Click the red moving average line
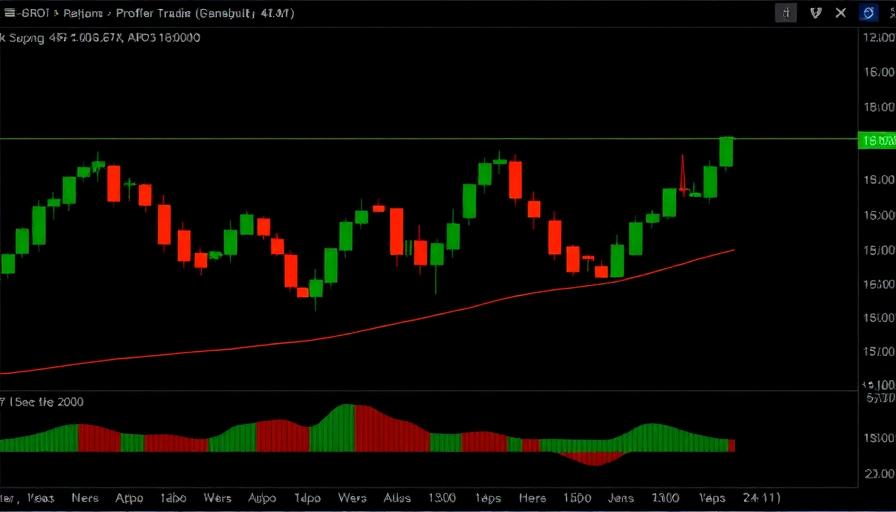 tap(366, 330)
